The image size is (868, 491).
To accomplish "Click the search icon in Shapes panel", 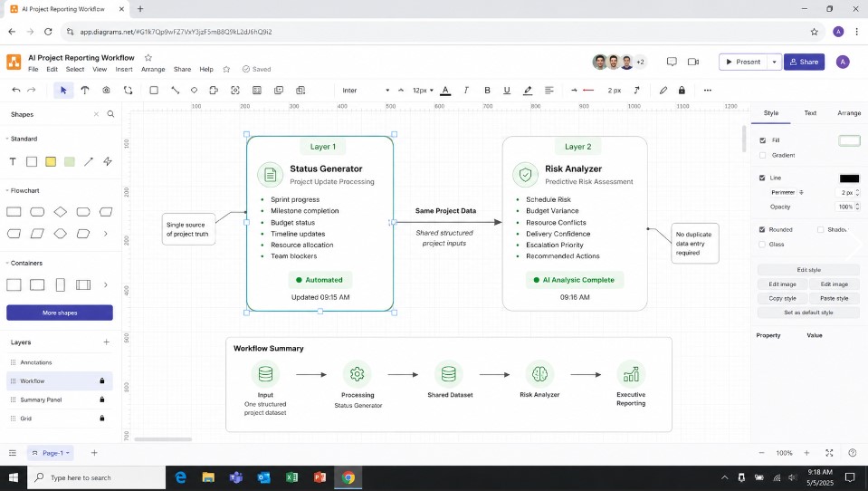I will pyautogui.click(x=110, y=114).
